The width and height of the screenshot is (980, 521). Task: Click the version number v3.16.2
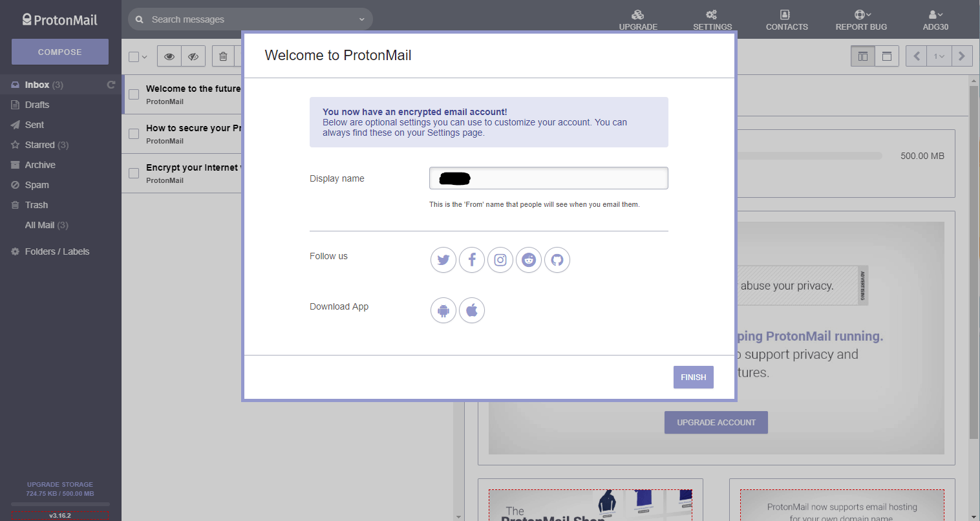tap(60, 515)
